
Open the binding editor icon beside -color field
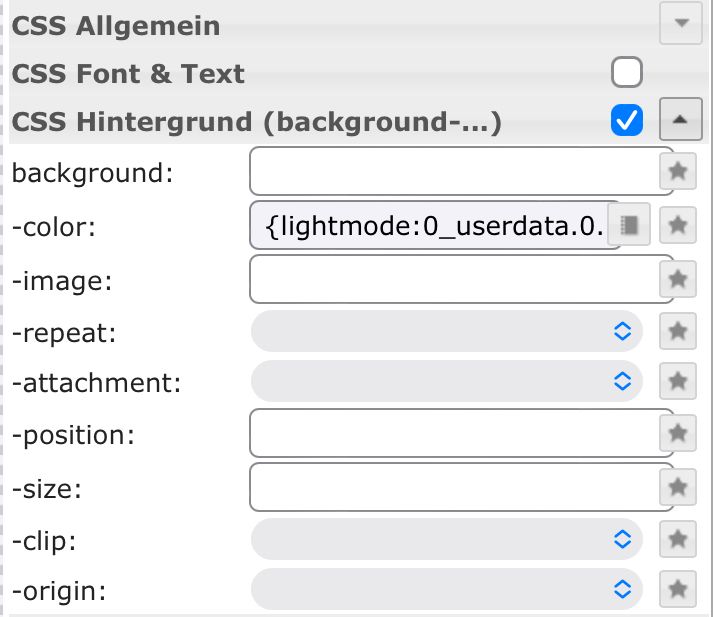pyautogui.click(x=631, y=224)
